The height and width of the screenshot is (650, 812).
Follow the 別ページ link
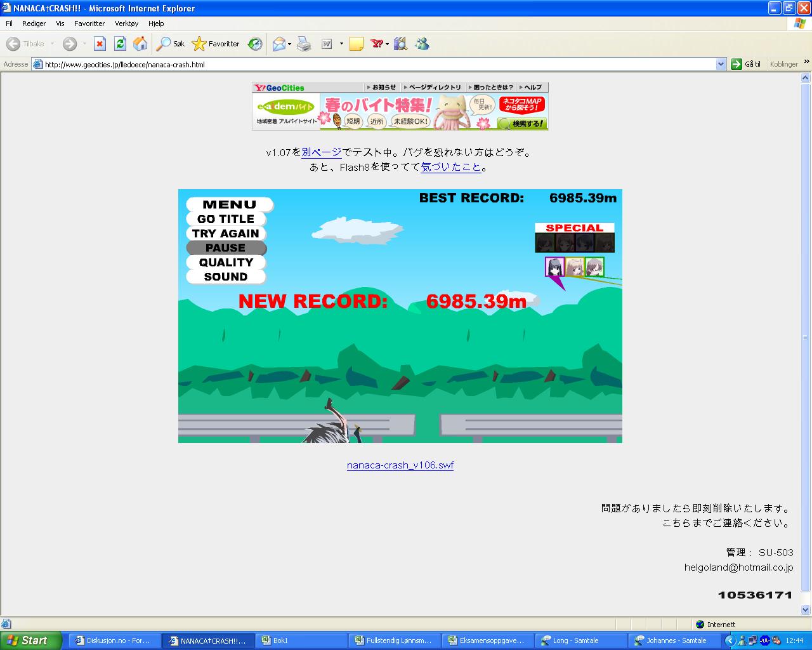322,152
